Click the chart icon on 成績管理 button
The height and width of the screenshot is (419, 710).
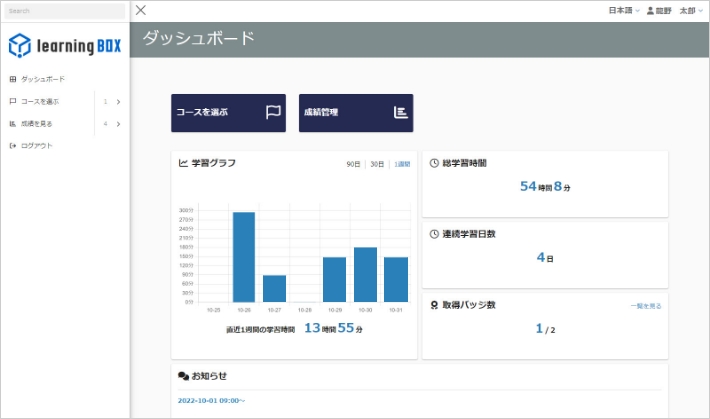tap(400, 112)
